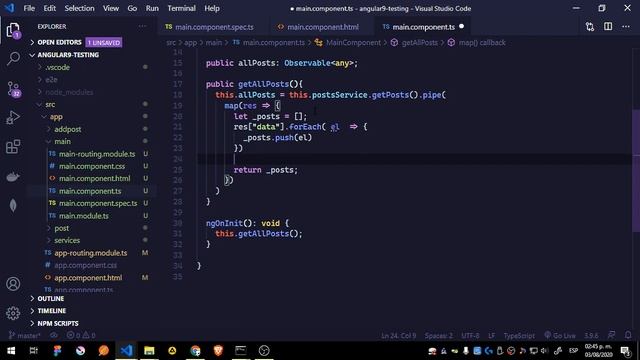
Task: Click the sync changes status icon
Action: [x=53, y=336]
